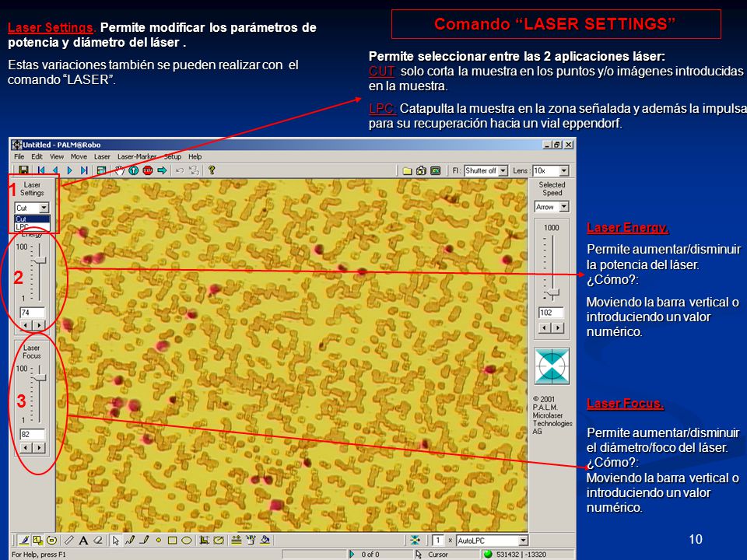
Task: Open the Laser Settings Cut dropdown
Action: coord(44,208)
